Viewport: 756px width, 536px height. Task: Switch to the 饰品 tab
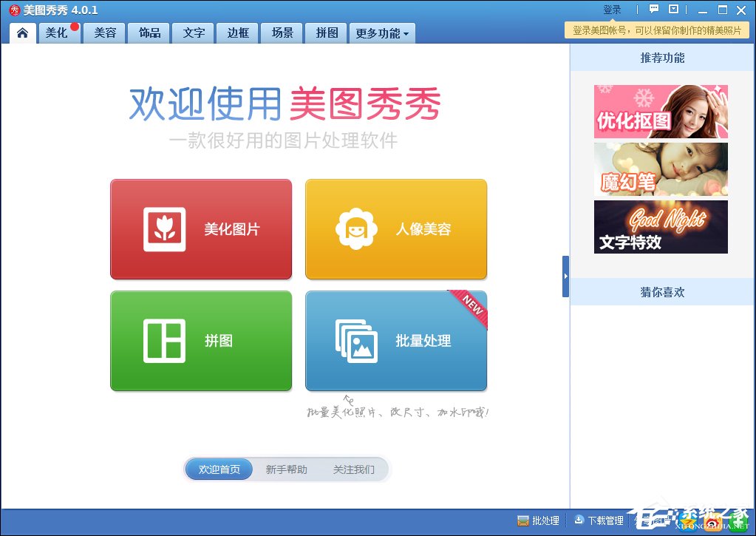149,33
